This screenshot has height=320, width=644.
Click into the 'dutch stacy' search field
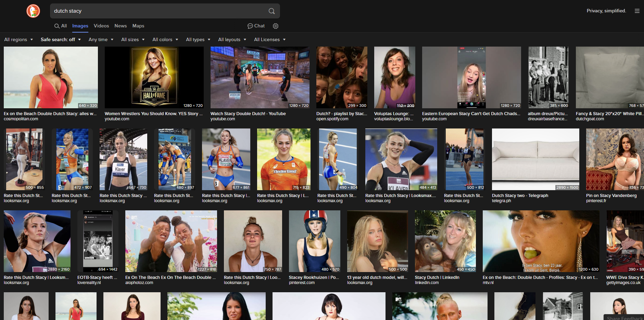(157, 11)
